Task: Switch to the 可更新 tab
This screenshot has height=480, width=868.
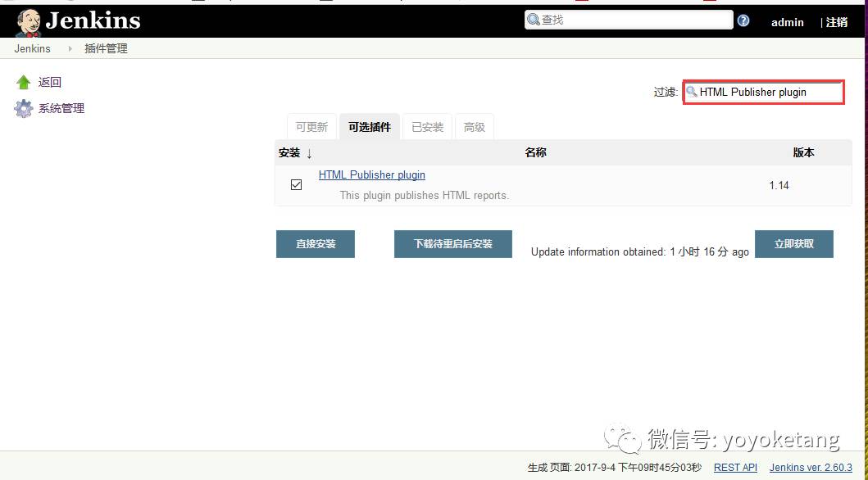Action: pos(311,127)
